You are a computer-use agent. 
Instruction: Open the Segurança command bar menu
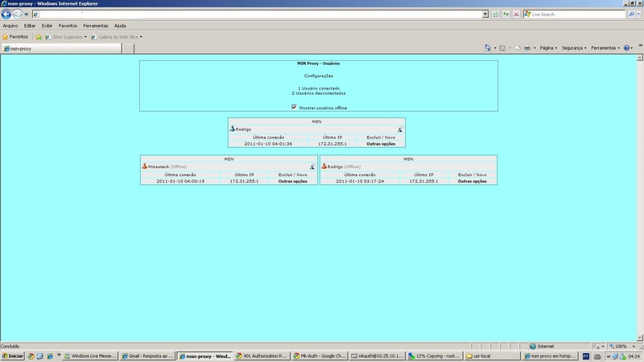(574, 48)
